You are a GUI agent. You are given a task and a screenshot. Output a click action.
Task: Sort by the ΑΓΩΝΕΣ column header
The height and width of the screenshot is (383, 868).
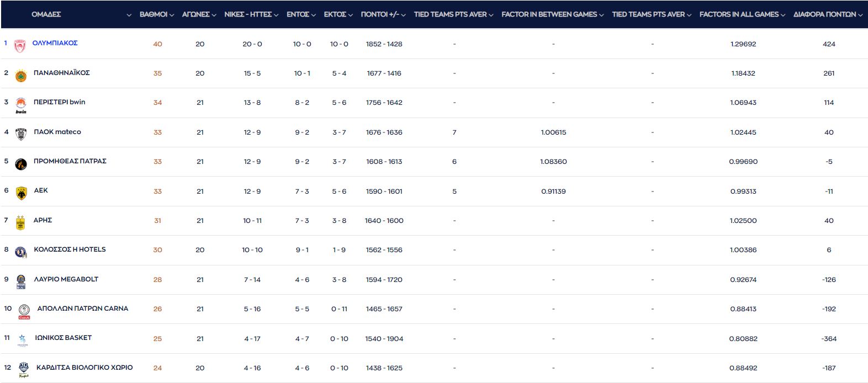(x=199, y=14)
